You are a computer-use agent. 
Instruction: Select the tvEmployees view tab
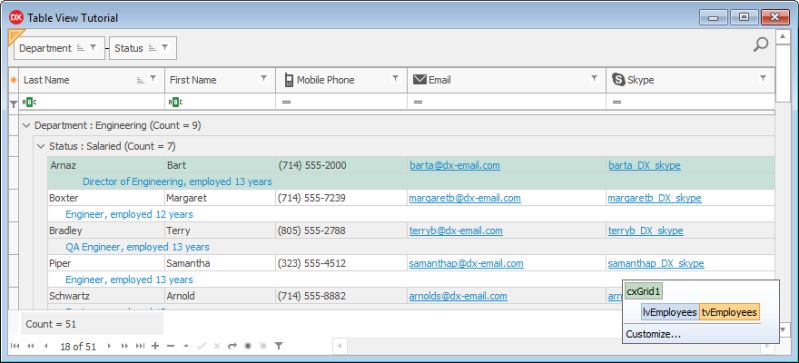tap(729, 313)
